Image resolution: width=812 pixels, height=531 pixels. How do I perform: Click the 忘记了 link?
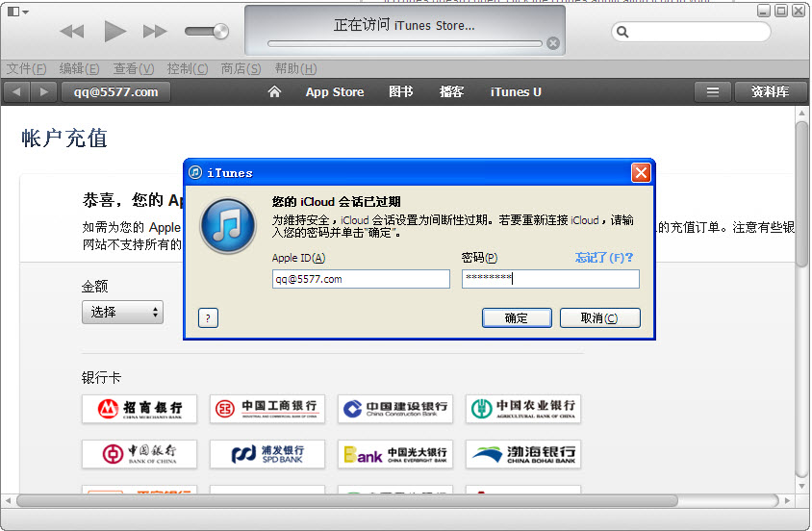click(604, 258)
